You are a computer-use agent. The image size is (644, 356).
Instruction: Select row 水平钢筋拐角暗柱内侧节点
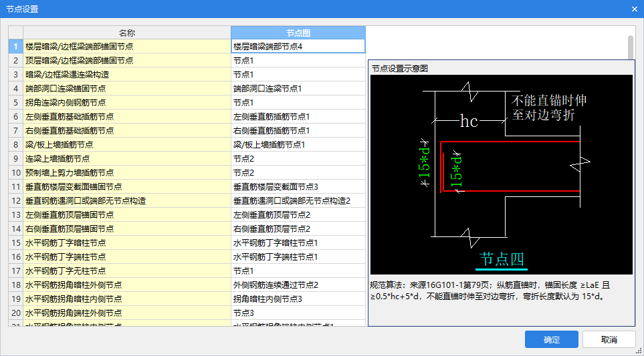(x=127, y=299)
